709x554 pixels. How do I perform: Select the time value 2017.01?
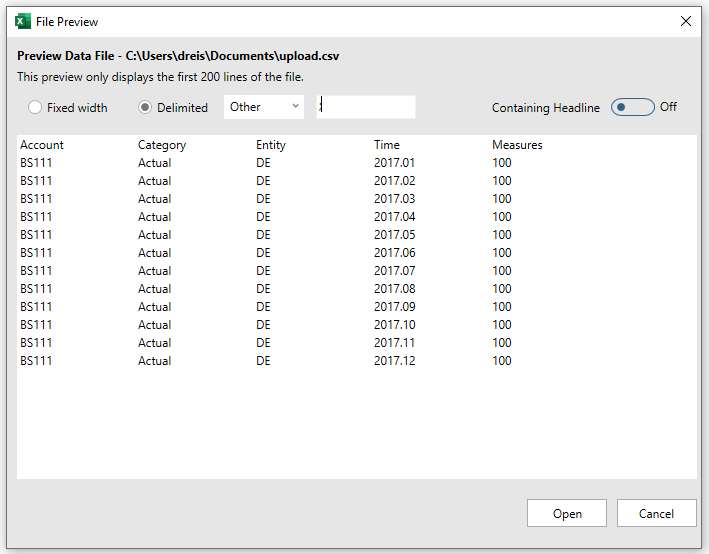tap(394, 163)
